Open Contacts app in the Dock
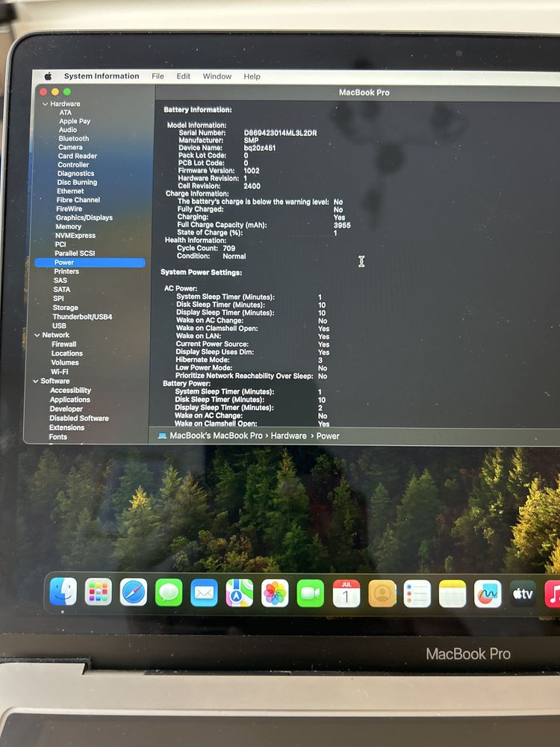 (x=382, y=594)
